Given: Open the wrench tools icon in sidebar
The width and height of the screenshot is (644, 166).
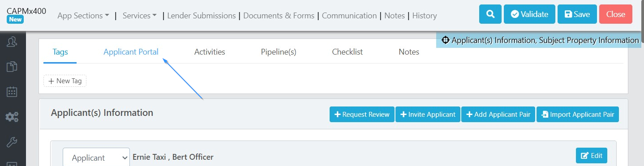Looking at the screenshot, I should (12, 142).
